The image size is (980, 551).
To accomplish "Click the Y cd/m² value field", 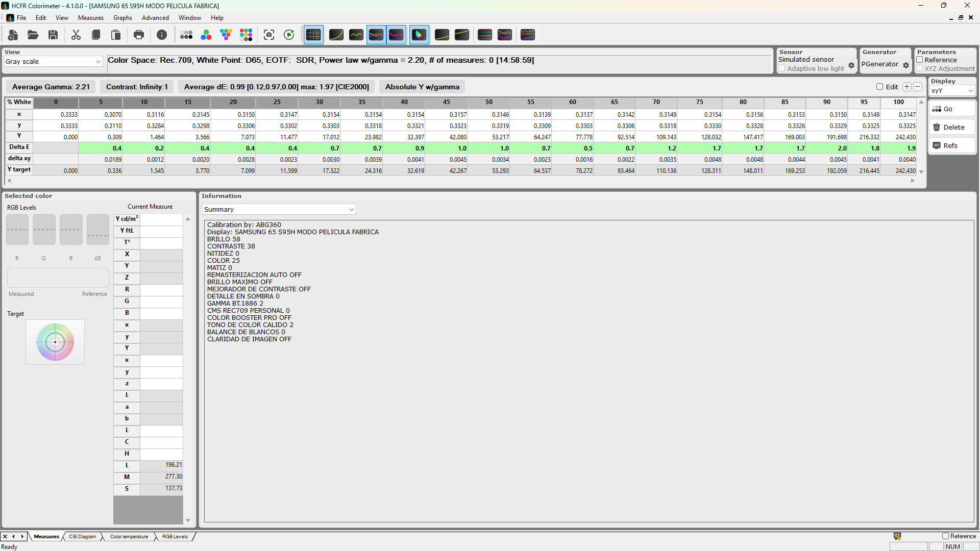I will [161, 219].
